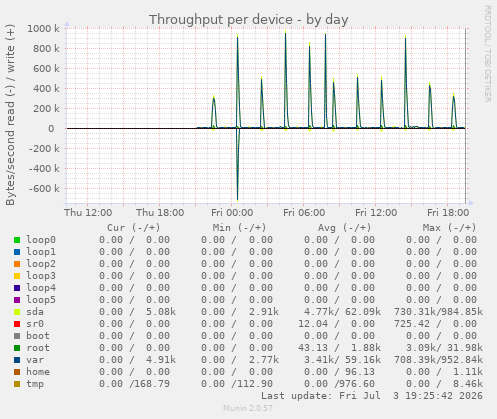Click the 'Fri 12:00' x-axis label
This screenshot has height=419, width=497.
point(376,212)
